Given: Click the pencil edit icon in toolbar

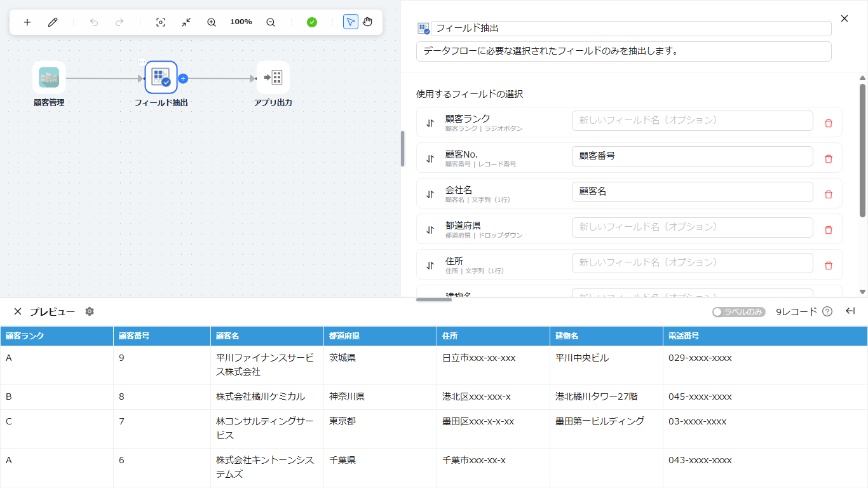Looking at the screenshot, I should pyautogui.click(x=53, y=22).
